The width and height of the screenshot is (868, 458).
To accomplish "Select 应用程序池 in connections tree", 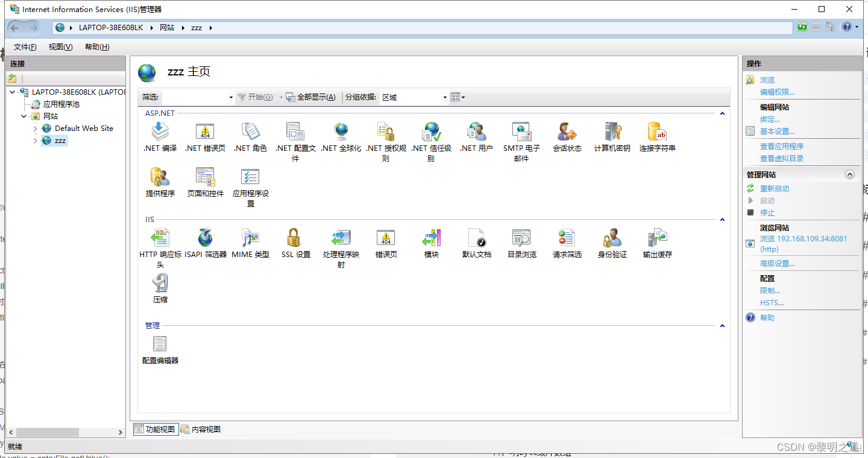I will (x=61, y=104).
